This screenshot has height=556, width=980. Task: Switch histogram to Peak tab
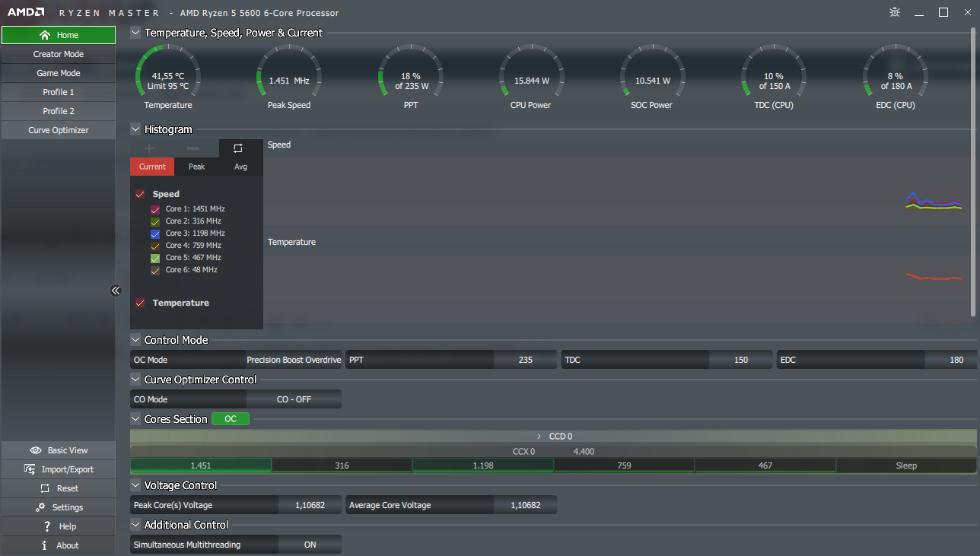(196, 167)
